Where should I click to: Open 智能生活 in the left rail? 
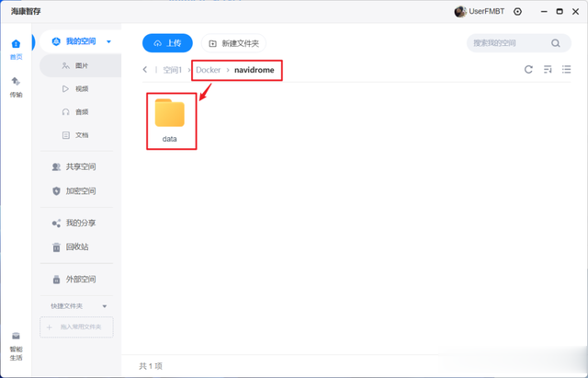coord(16,347)
